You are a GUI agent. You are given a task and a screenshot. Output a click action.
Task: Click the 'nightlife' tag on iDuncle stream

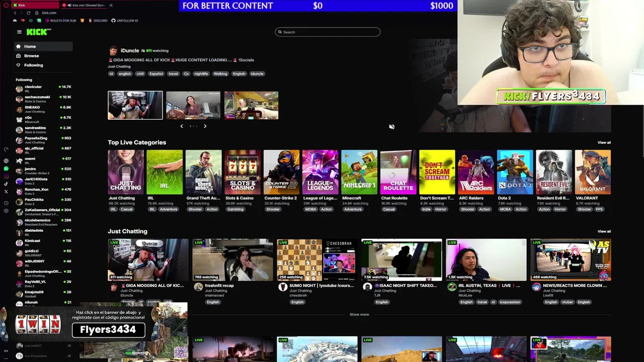click(x=201, y=74)
